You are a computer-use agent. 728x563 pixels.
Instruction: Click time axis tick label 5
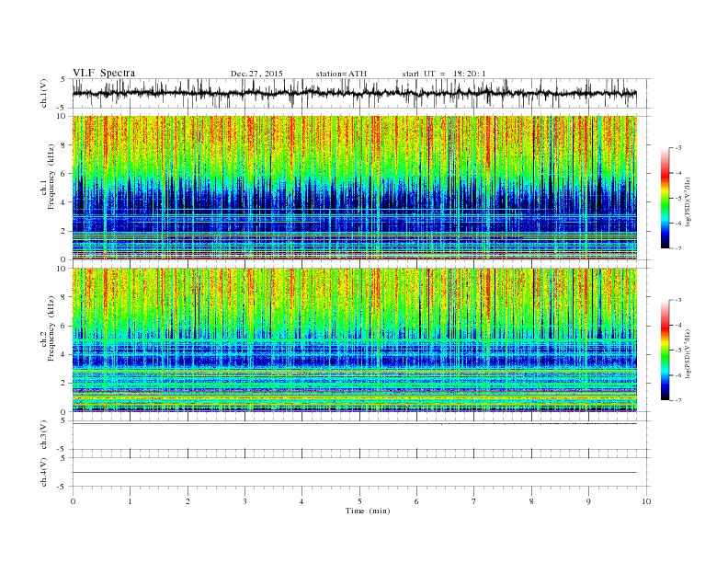[359, 501]
